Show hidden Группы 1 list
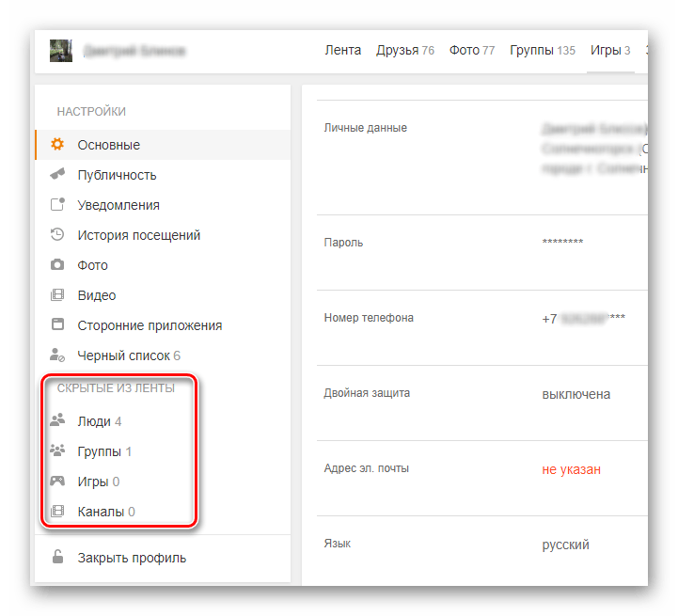This screenshot has height=616, width=678. (x=104, y=451)
